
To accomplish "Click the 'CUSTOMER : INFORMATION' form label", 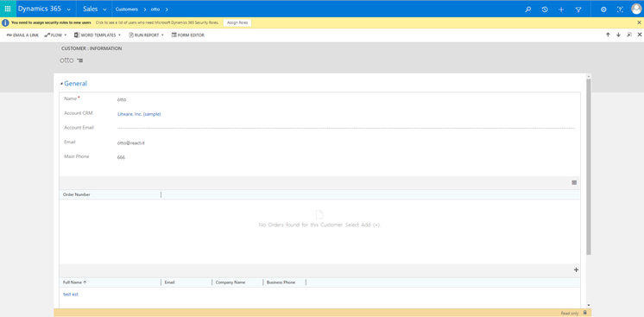I will pyautogui.click(x=92, y=48).
